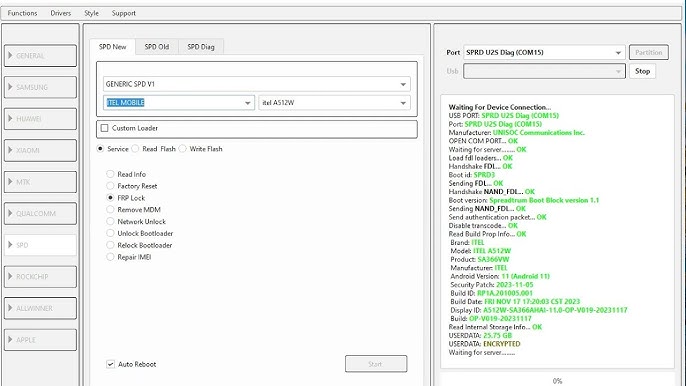
Task: Open the Port SPRD U2S Diag dropdown
Action: click(x=544, y=53)
